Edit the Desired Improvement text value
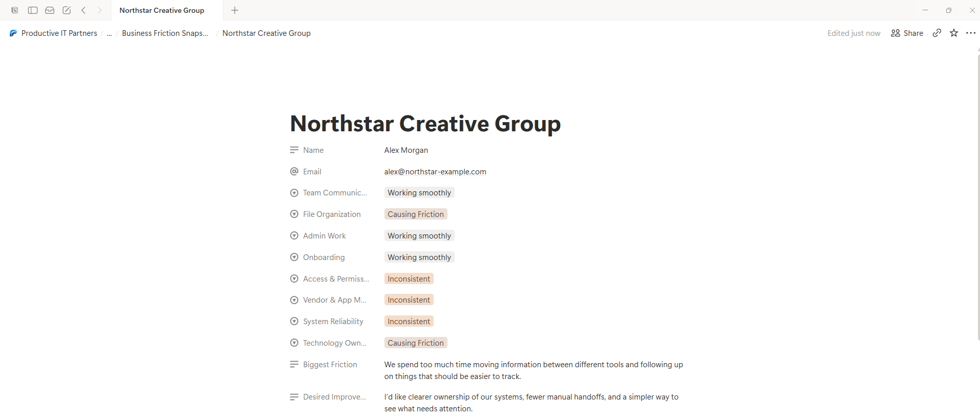980x418 pixels. 532,403
